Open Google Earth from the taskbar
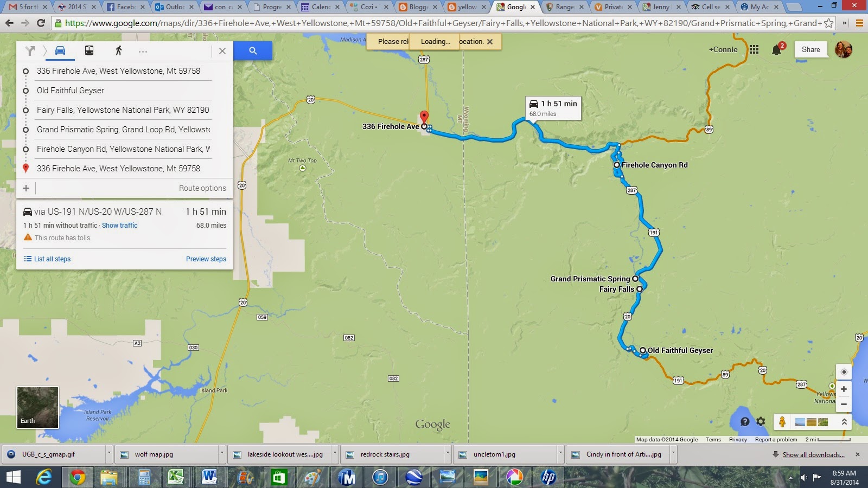This screenshot has width=868, height=488. pos(414,477)
